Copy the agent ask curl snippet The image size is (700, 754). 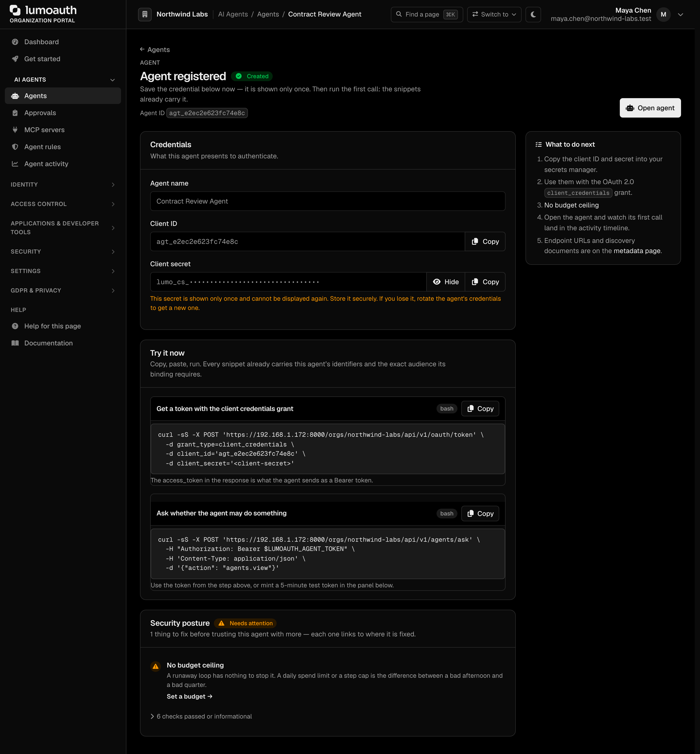pyautogui.click(x=480, y=514)
